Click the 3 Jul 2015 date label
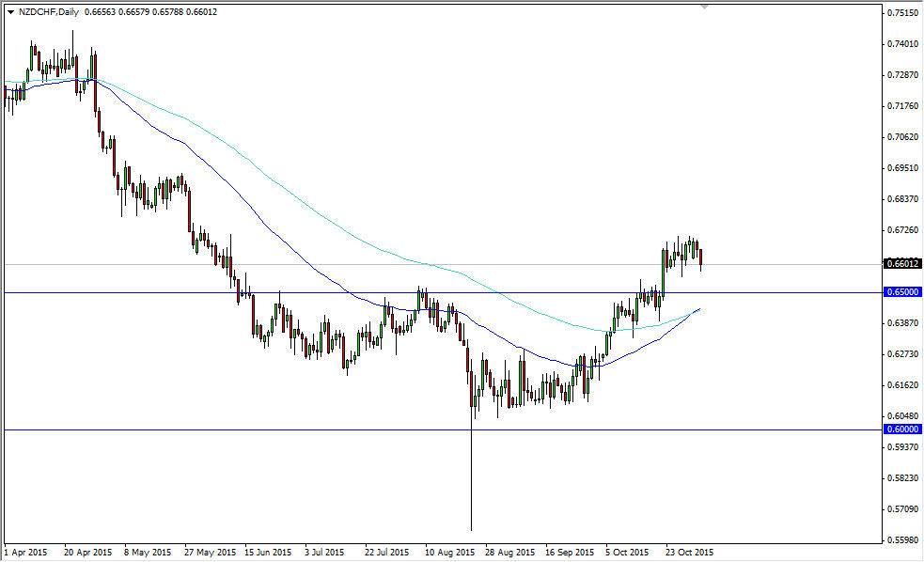The image size is (924, 562). tap(324, 553)
